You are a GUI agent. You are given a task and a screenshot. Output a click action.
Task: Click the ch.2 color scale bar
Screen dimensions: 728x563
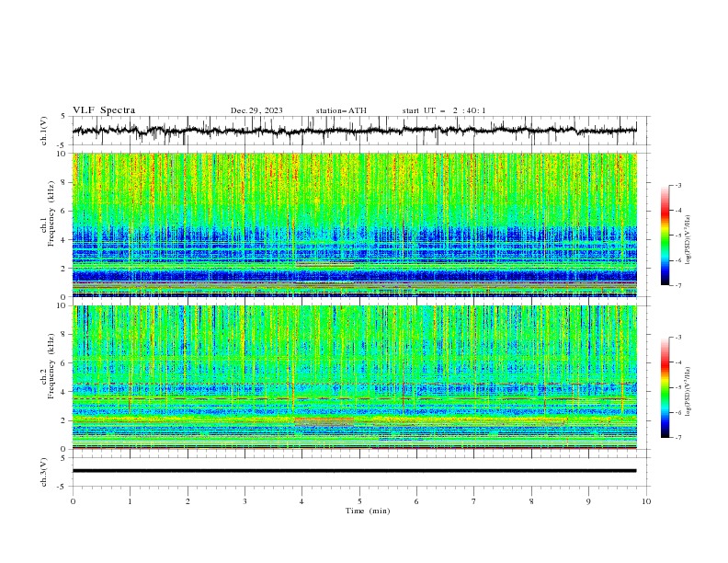point(665,387)
